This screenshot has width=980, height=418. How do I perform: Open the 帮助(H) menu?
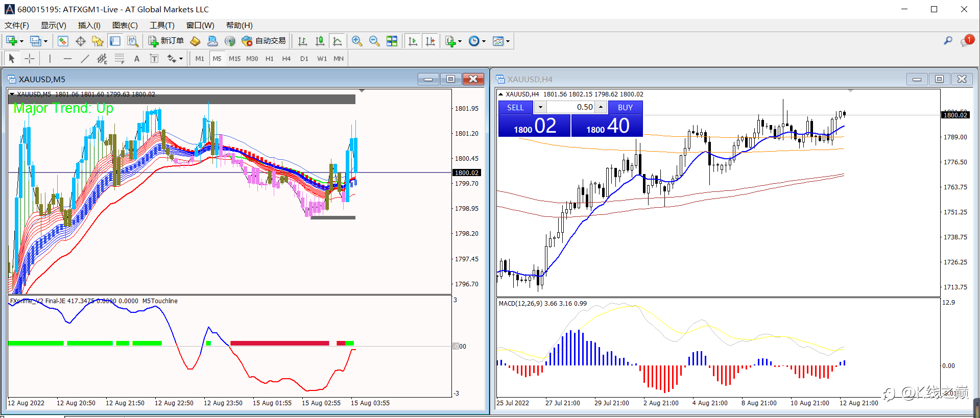[x=240, y=26]
